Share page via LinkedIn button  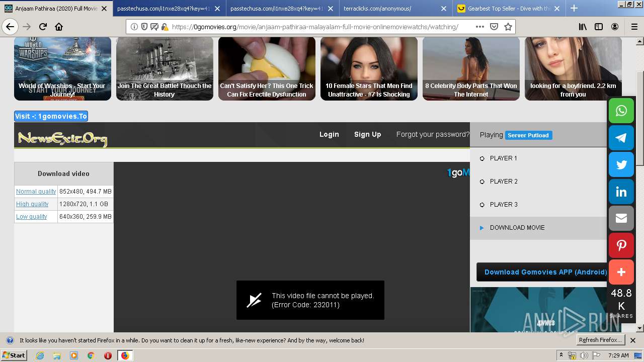point(621,192)
